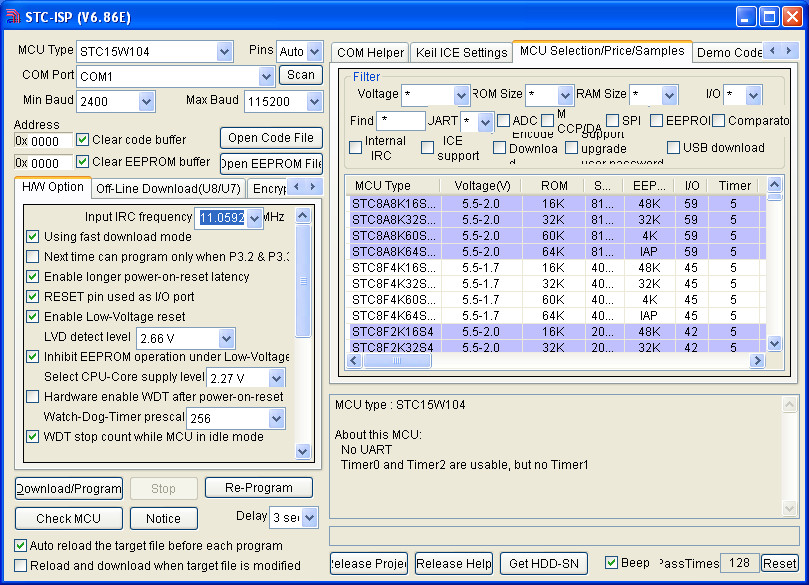Open Input IRC frequency dropdown

[x=254, y=218]
